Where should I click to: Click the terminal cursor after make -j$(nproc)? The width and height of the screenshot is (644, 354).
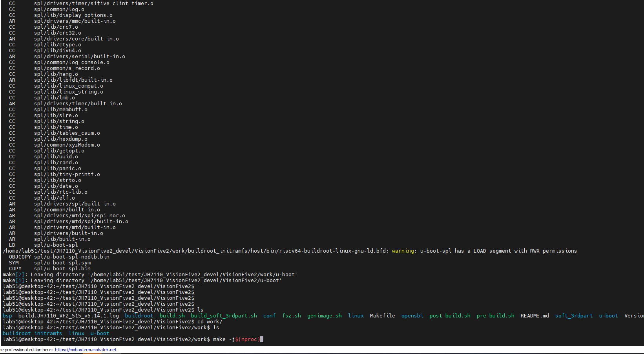click(262, 339)
